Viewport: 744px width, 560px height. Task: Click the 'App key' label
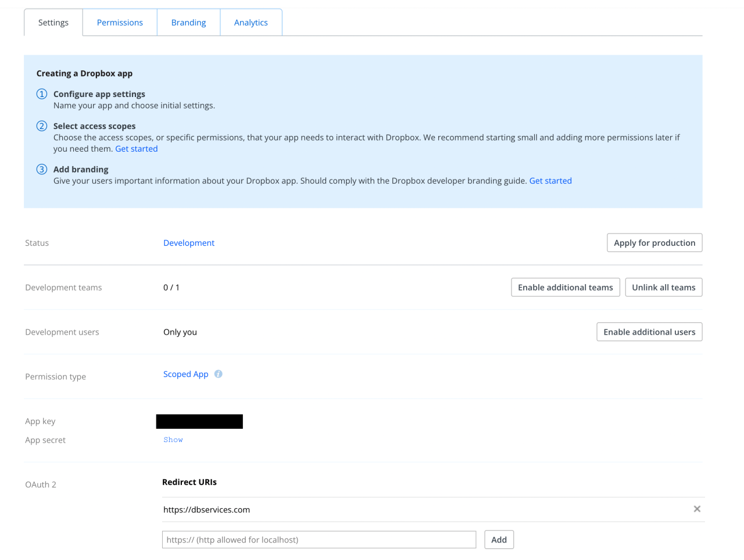point(40,421)
